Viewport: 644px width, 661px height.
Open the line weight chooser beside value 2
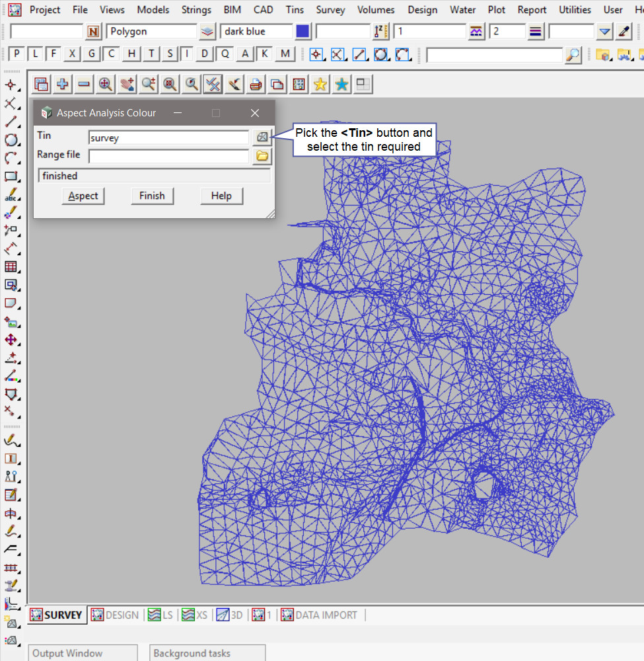536,31
